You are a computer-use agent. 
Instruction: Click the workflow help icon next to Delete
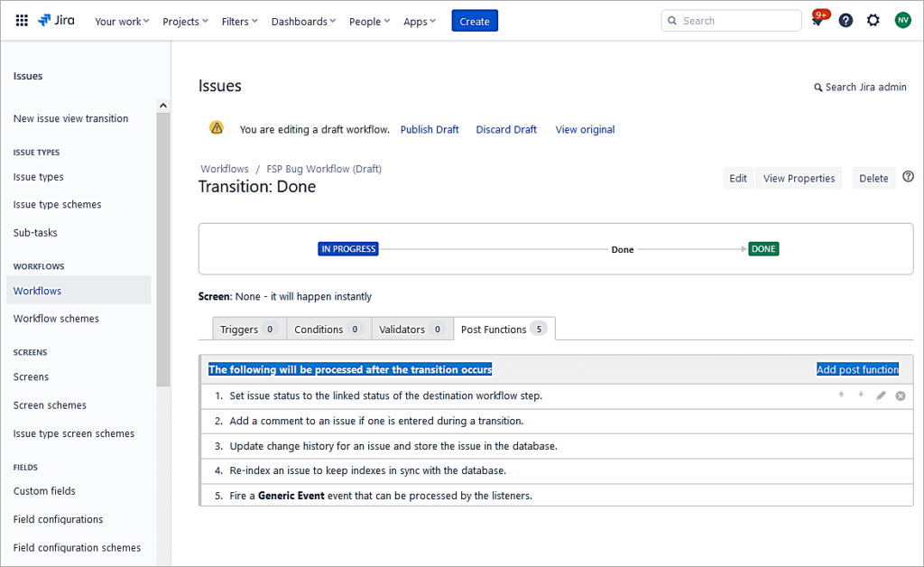(x=908, y=177)
